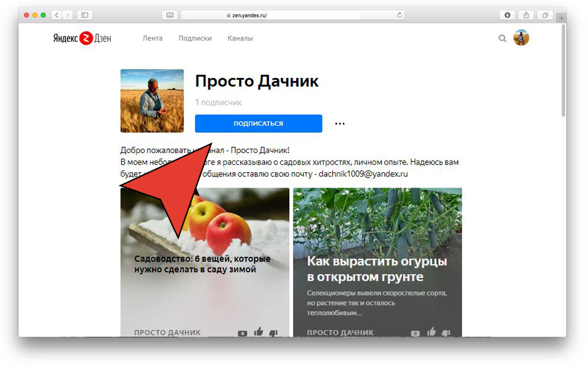The image size is (588, 366).
Task: Open the user profile avatar
Action: click(x=521, y=38)
